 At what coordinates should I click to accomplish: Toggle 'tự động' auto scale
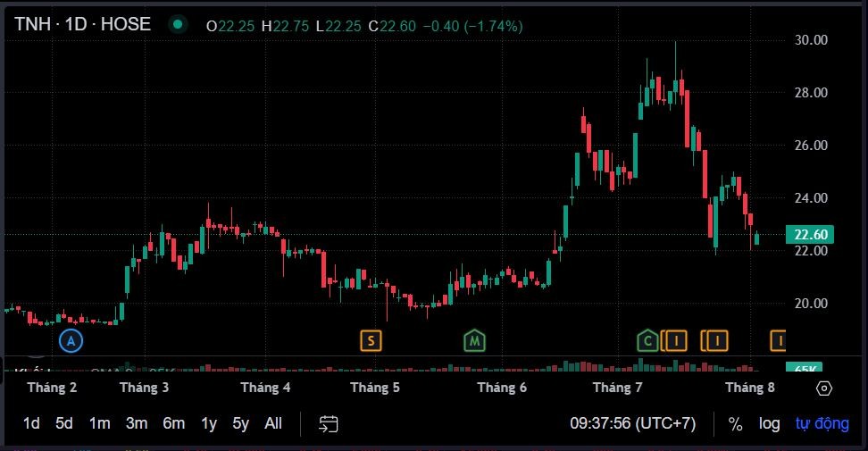[x=822, y=423]
